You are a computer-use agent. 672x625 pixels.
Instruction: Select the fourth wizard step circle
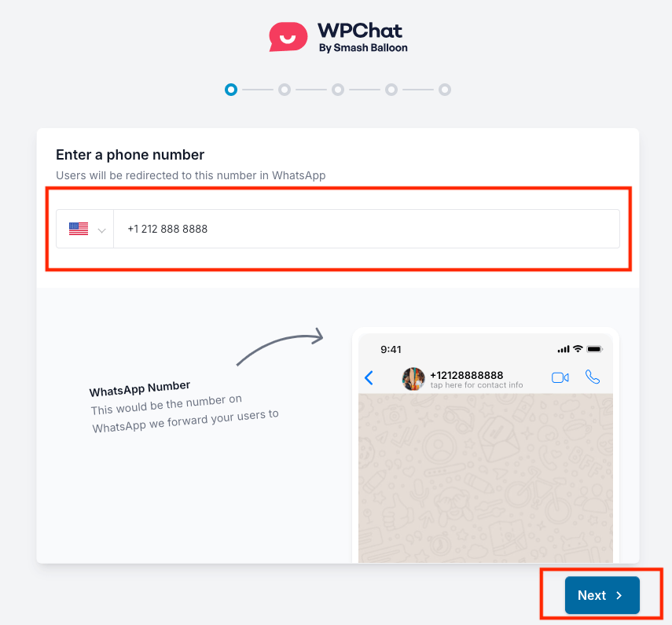coord(391,90)
